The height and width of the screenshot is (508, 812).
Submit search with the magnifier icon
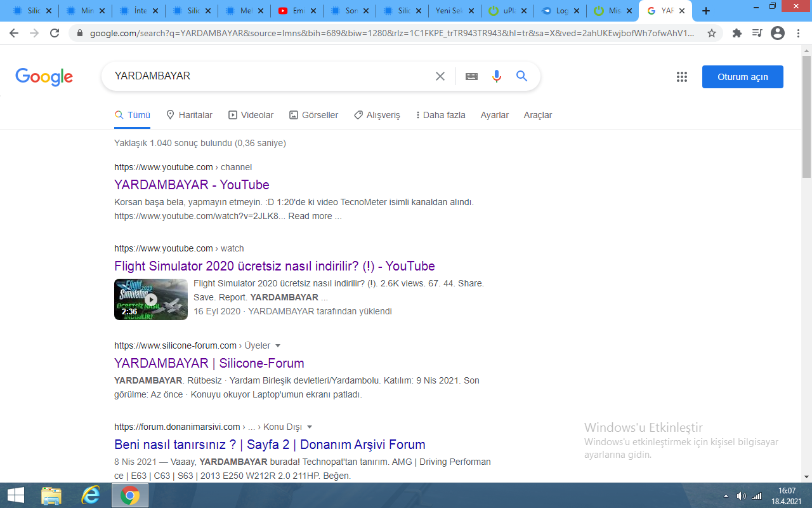[x=522, y=76]
